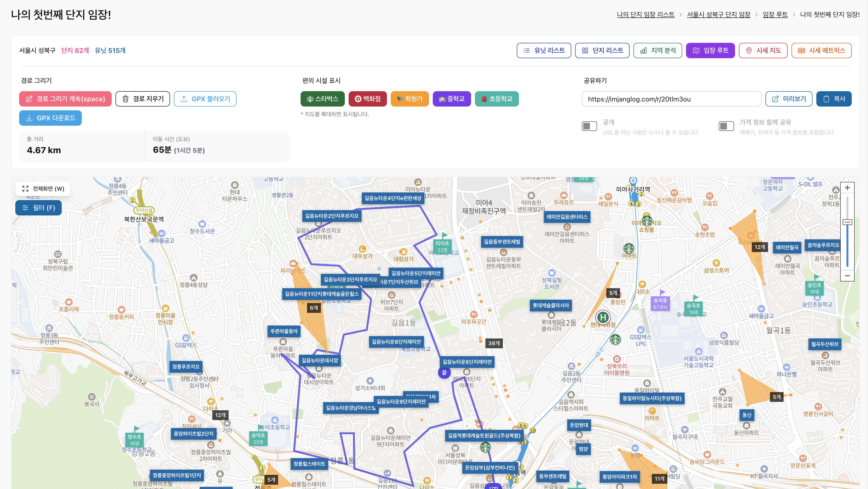Click the map zoom-in plus icon
This screenshot has width=868, height=489.
(847, 188)
